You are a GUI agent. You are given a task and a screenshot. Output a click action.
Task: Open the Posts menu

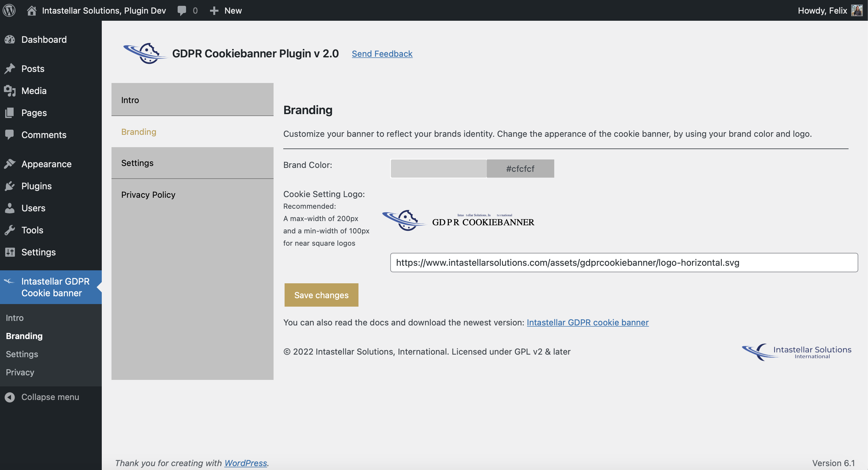point(51,69)
